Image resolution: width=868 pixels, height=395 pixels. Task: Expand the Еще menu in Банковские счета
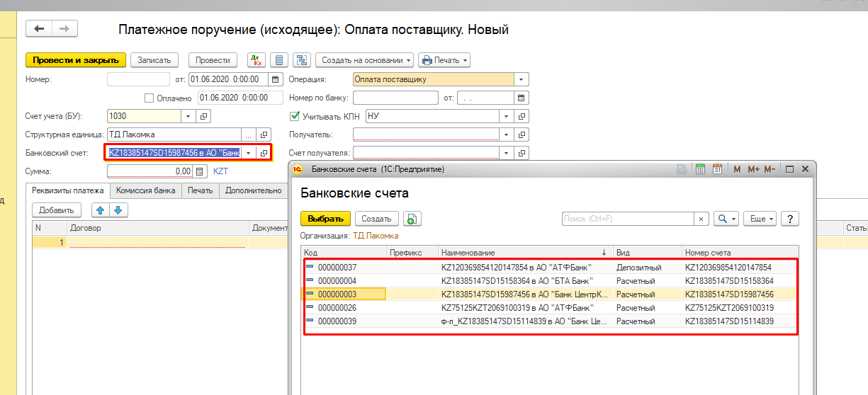pyautogui.click(x=762, y=219)
